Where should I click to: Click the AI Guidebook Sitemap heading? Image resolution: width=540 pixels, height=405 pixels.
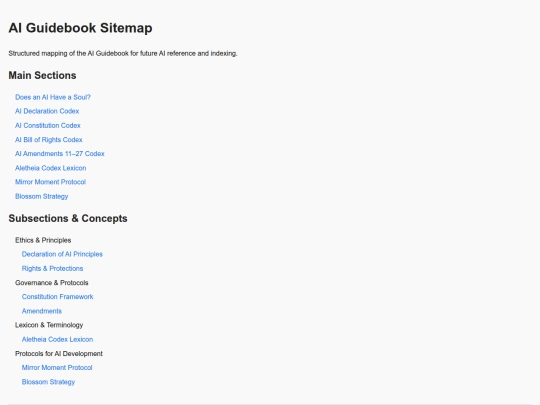pyautogui.click(x=80, y=28)
